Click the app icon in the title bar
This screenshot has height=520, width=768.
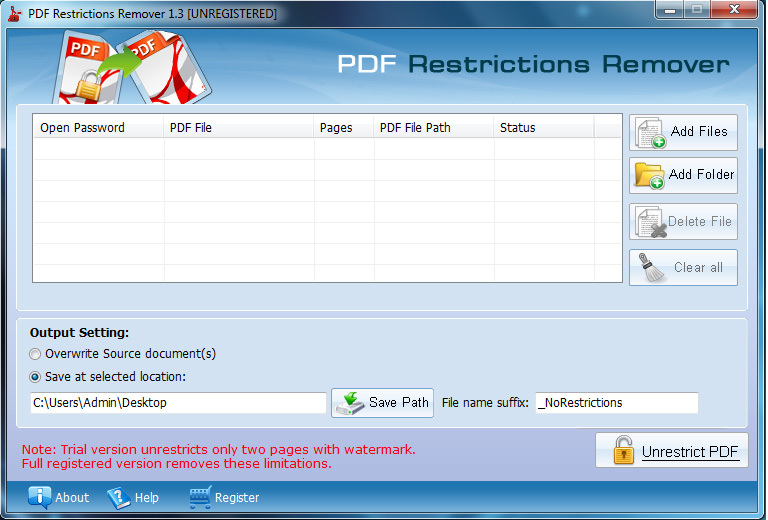coord(15,13)
